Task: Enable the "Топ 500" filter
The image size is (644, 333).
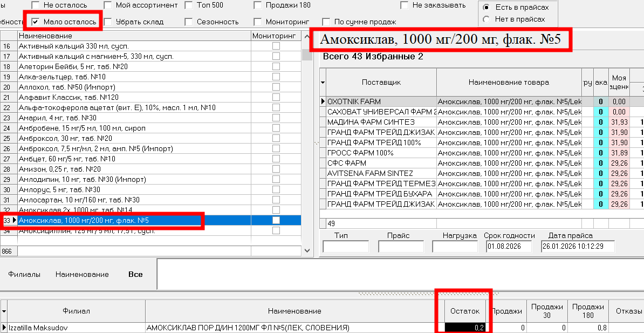Action: (188, 5)
